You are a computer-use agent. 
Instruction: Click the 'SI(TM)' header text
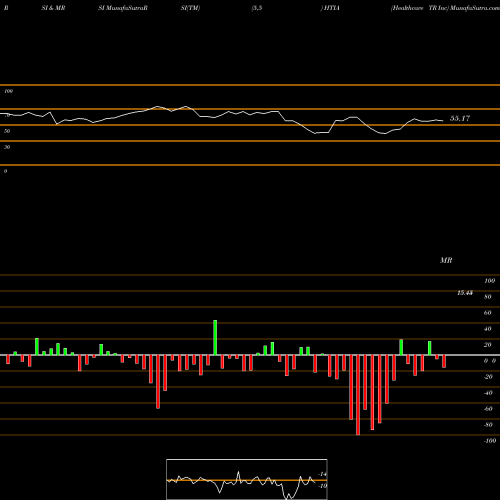(190, 8)
